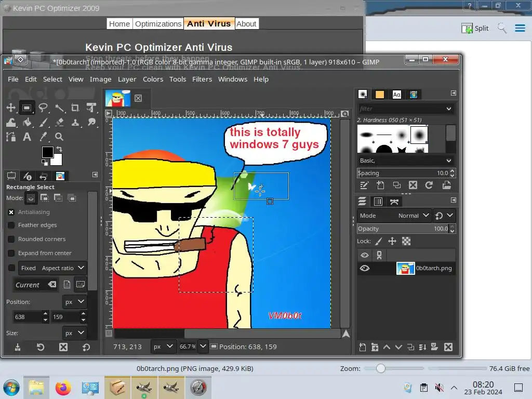The width and height of the screenshot is (532, 399).
Task: Click Split button in background file manager
Action: tap(475, 28)
